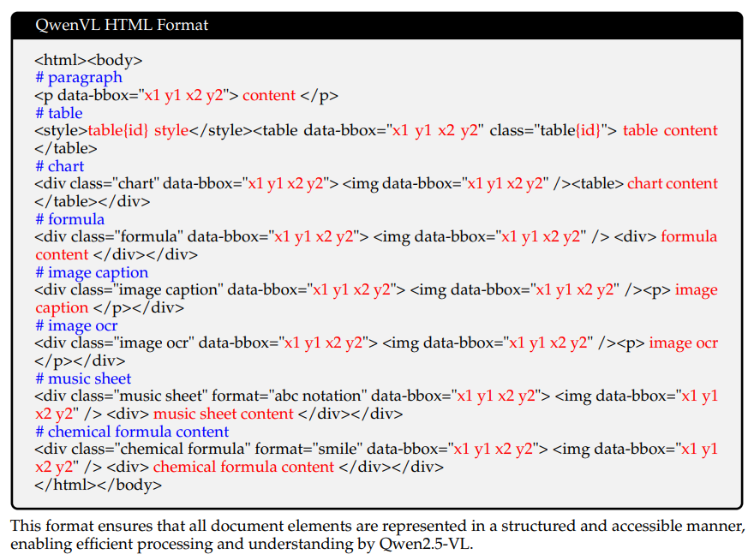The image size is (754, 560).
Task: Click the '# chemical formula content' comment line
Action: [x=132, y=432]
